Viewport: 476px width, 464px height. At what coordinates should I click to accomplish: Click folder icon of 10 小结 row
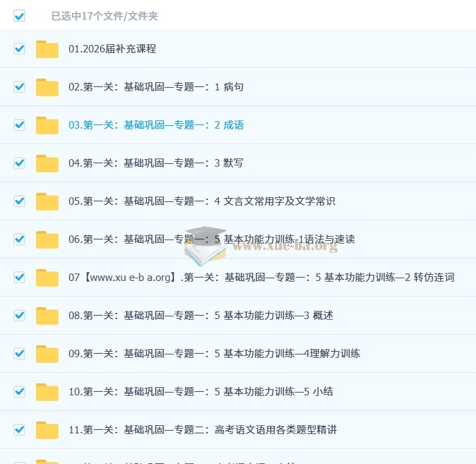47,392
